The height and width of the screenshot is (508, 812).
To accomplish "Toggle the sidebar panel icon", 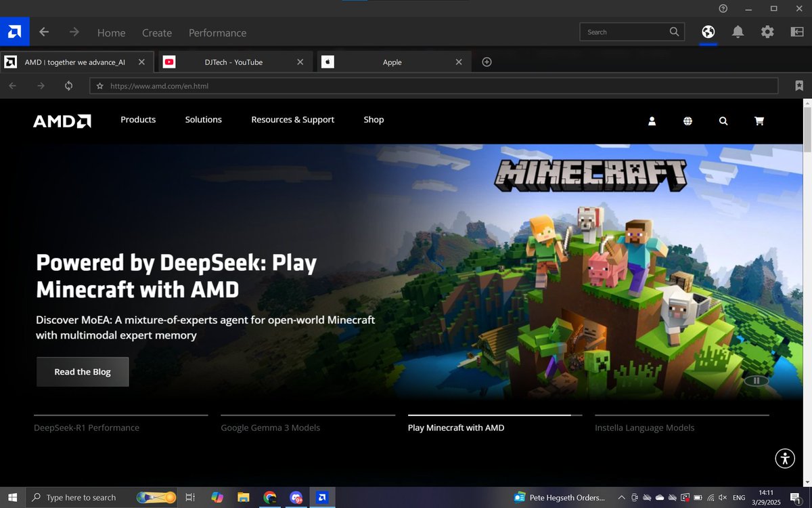I will tap(796, 32).
